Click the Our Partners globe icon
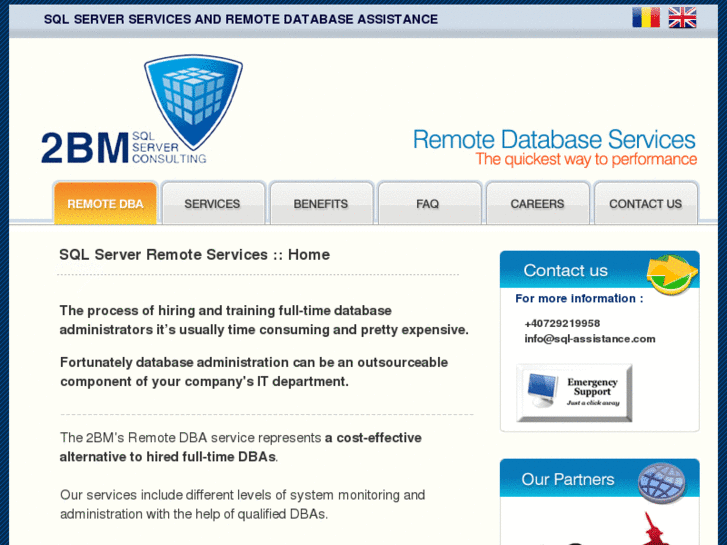This screenshot has height=545, width=727. pyautogui.click(x=662, y=482)
